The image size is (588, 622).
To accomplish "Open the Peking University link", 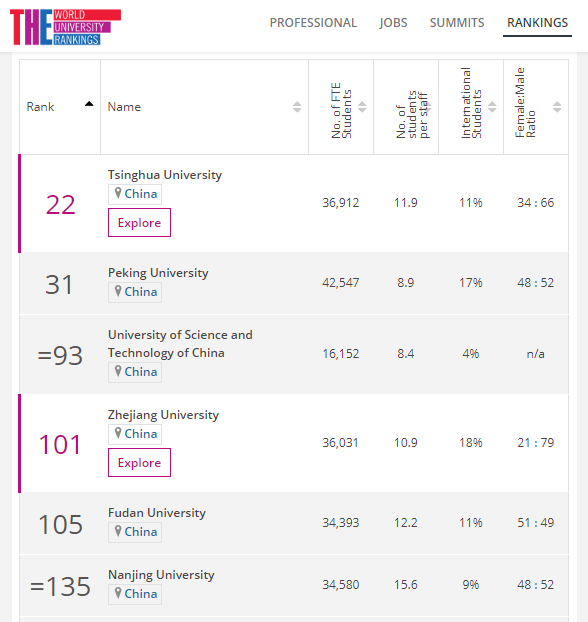I will click(x=158, y=273).
